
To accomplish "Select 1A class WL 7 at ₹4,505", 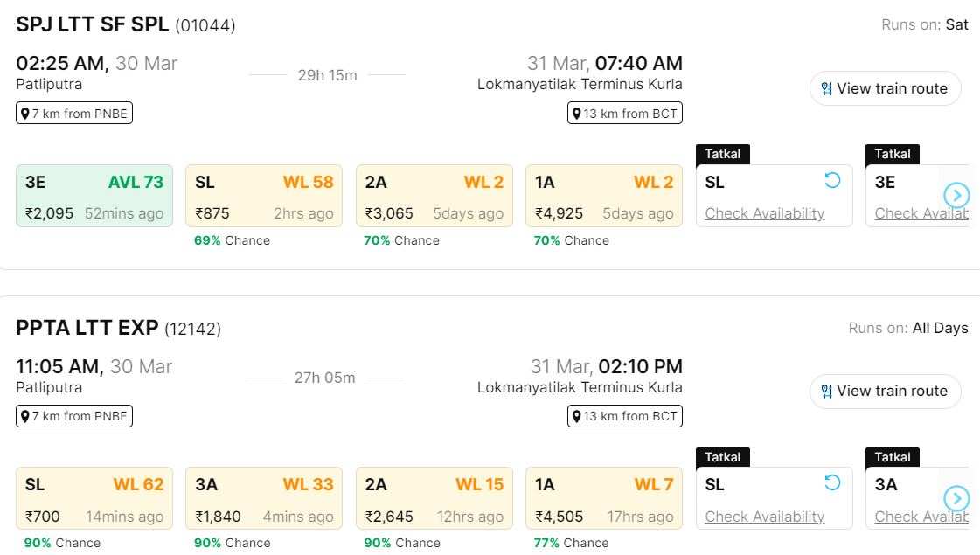I will click(603, 498).
